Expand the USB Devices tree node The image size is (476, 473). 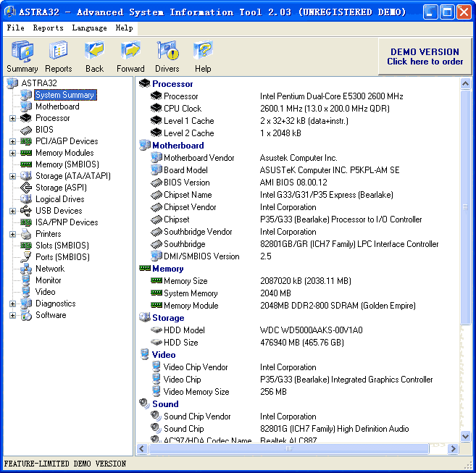pos(12,211)
